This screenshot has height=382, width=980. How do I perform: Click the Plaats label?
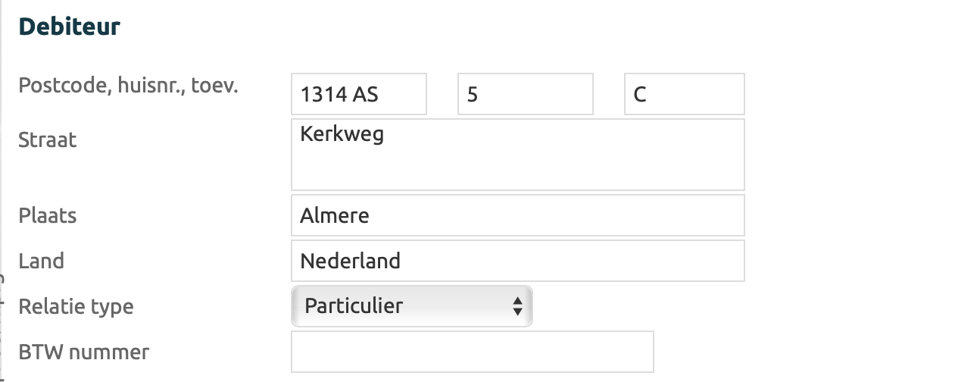48,216
